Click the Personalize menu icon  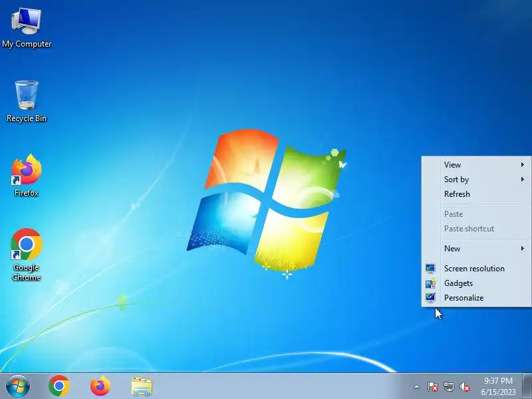[430, 297]
